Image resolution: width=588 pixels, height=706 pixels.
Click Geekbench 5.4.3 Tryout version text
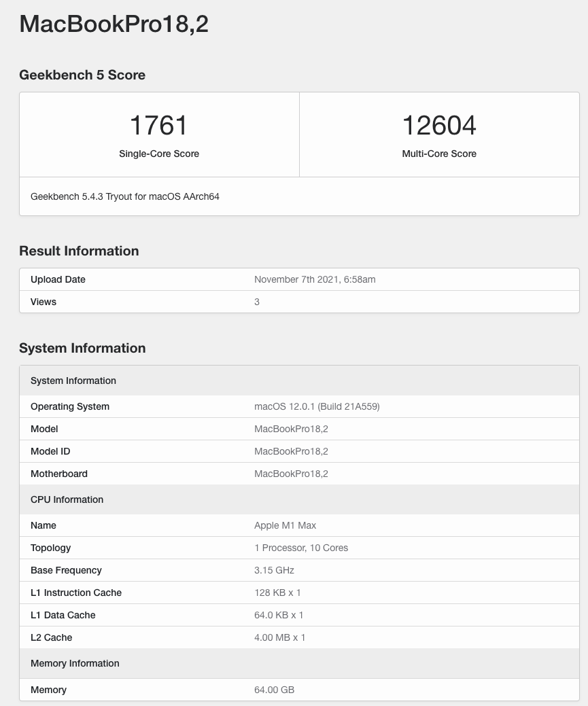[x=125, y=196]
